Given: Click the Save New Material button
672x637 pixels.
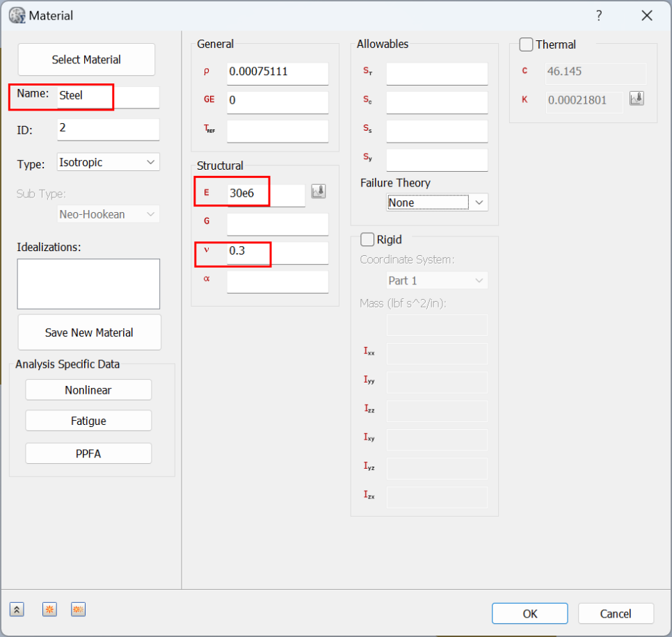Looking at the screenshot, I should 89,332.
